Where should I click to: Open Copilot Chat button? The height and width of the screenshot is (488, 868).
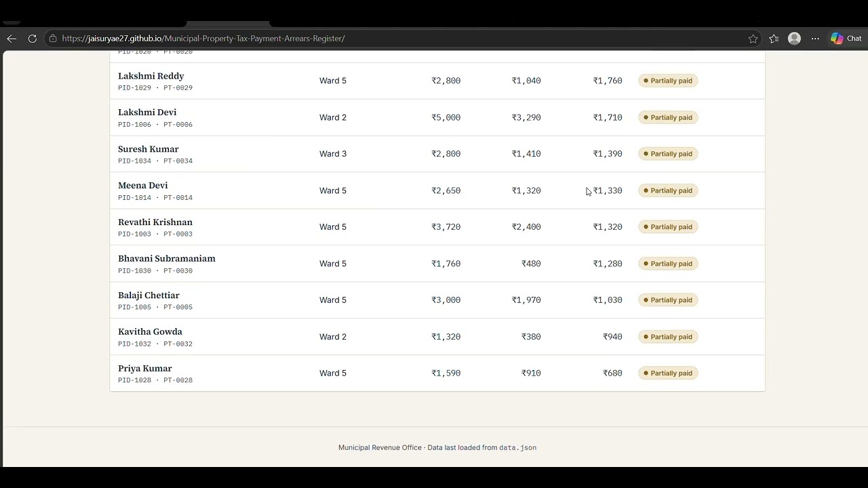coord(846,39)
